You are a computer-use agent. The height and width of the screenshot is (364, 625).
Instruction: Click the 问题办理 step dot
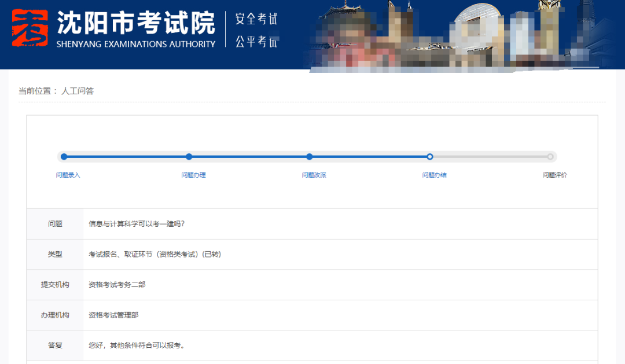[189, 156]
